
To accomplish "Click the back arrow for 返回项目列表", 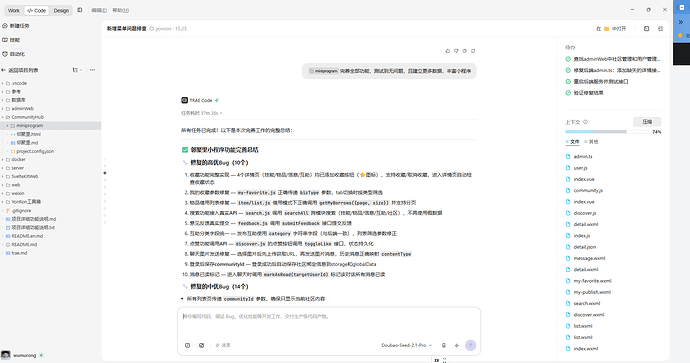I will point(4,70).
